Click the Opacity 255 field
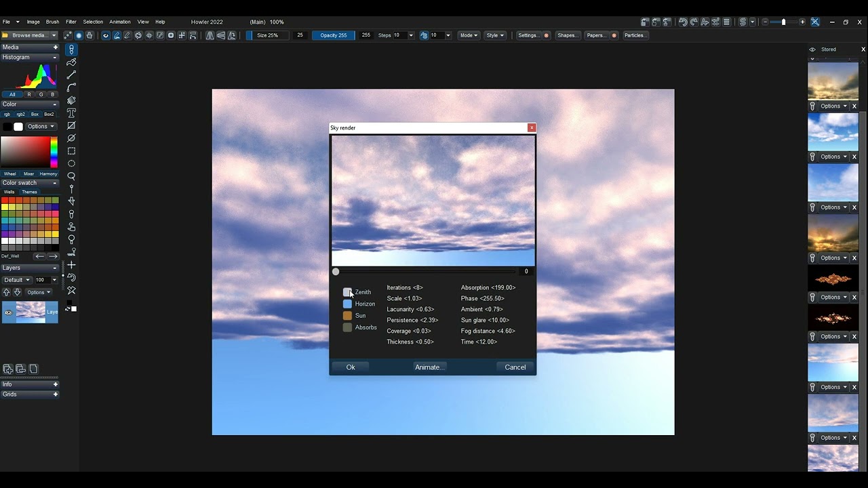 point(334,35)
